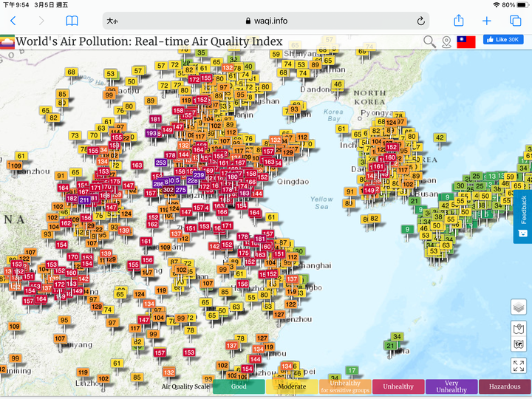532x399 pixels.
Task: Click the WAQI logo icon
Action: click(7, 41)
